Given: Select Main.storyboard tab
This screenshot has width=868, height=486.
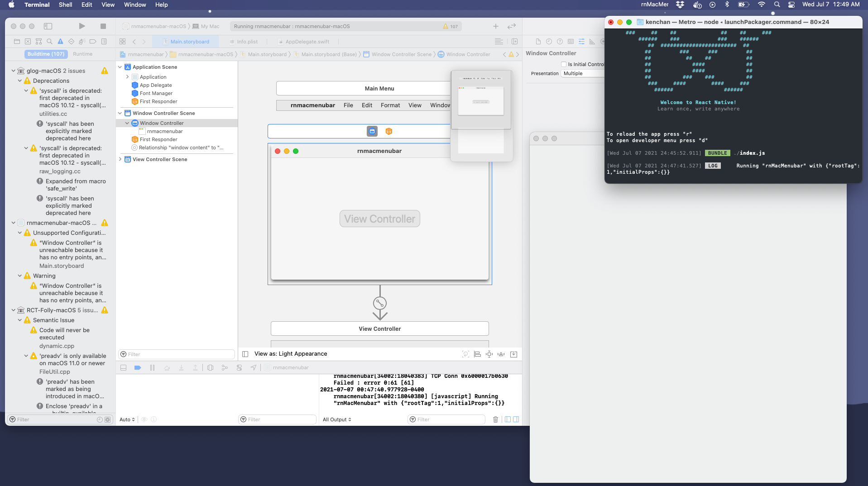Looking at the screenshot, I should pos(186,42).
